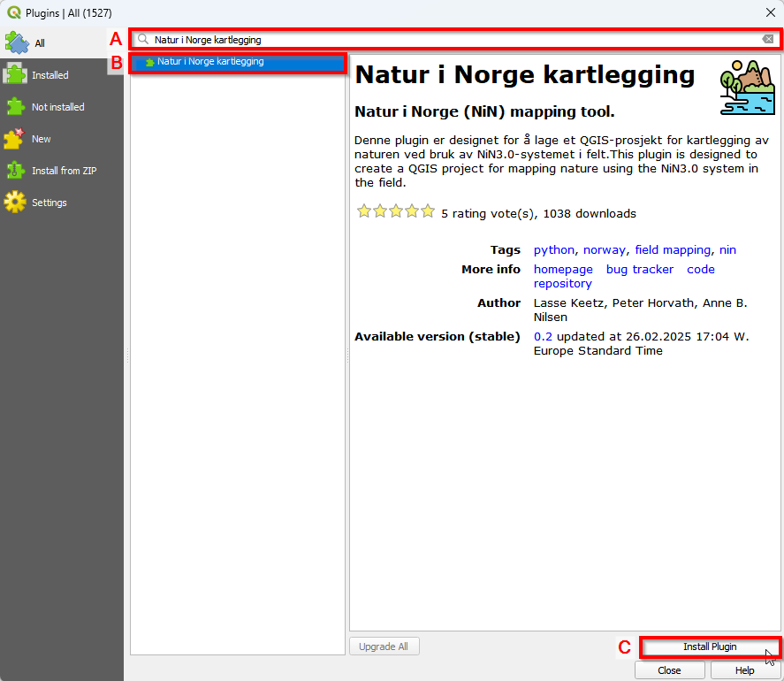Open the bug tracker link

[639, 269]
